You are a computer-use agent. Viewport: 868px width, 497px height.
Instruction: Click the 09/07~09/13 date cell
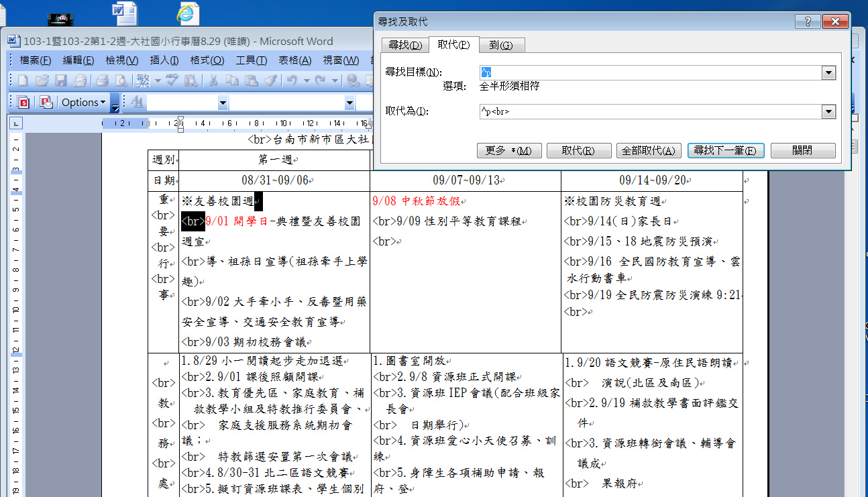(466, 180)
